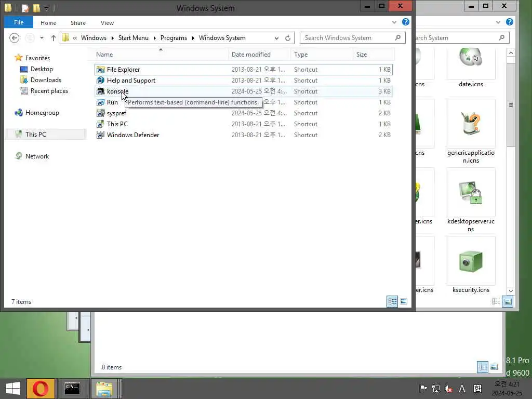The image size is (532, 399).
Task: Sort by Size column header
Action: [374, 54]
